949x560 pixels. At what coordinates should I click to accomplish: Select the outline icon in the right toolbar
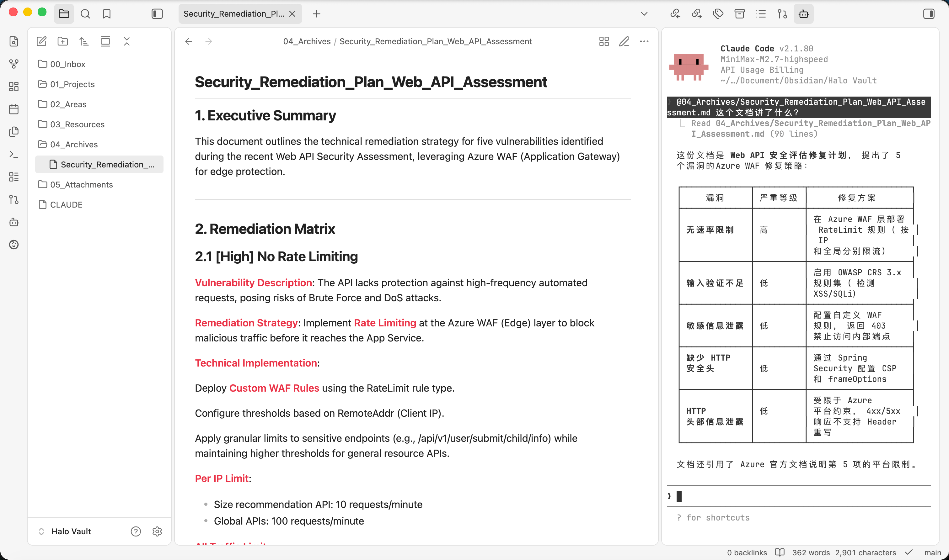tap(761, 13)
